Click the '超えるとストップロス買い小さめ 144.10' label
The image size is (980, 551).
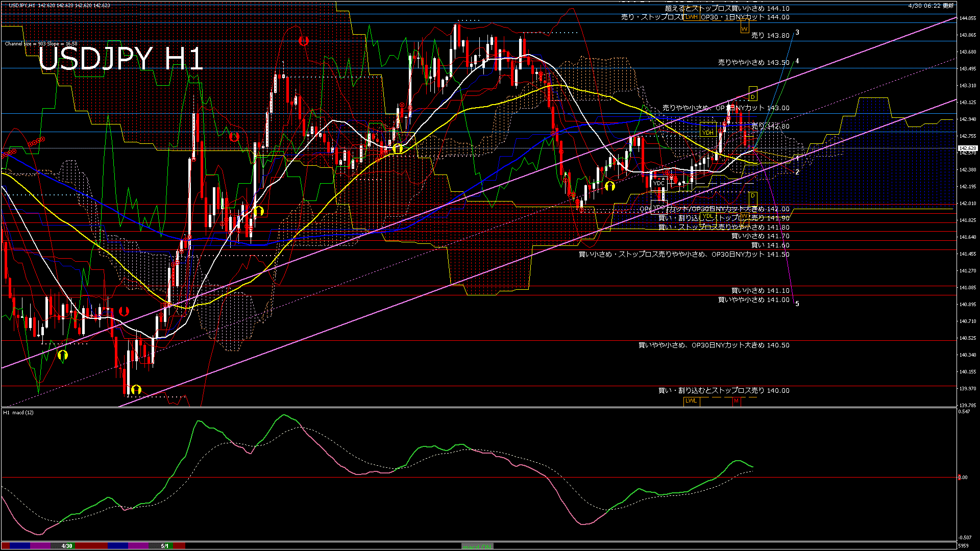(727, 8)
